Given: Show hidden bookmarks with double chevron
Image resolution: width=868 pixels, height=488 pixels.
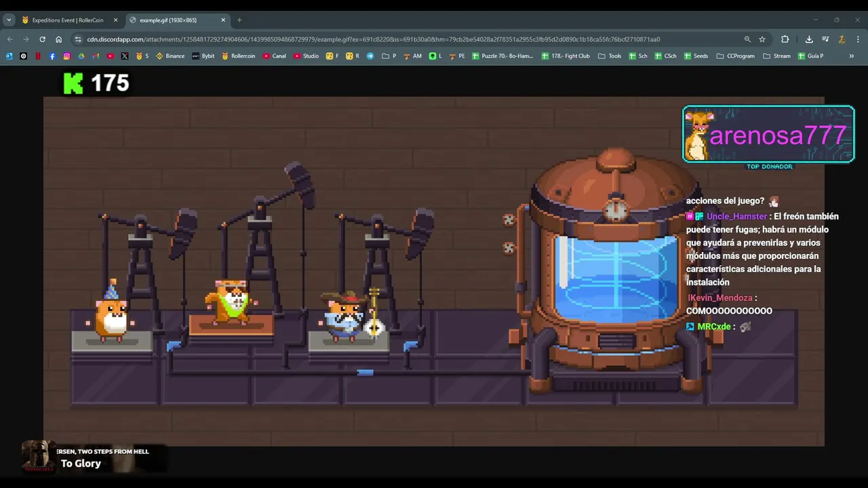Looking at the screenshot, I should (852, 56).
